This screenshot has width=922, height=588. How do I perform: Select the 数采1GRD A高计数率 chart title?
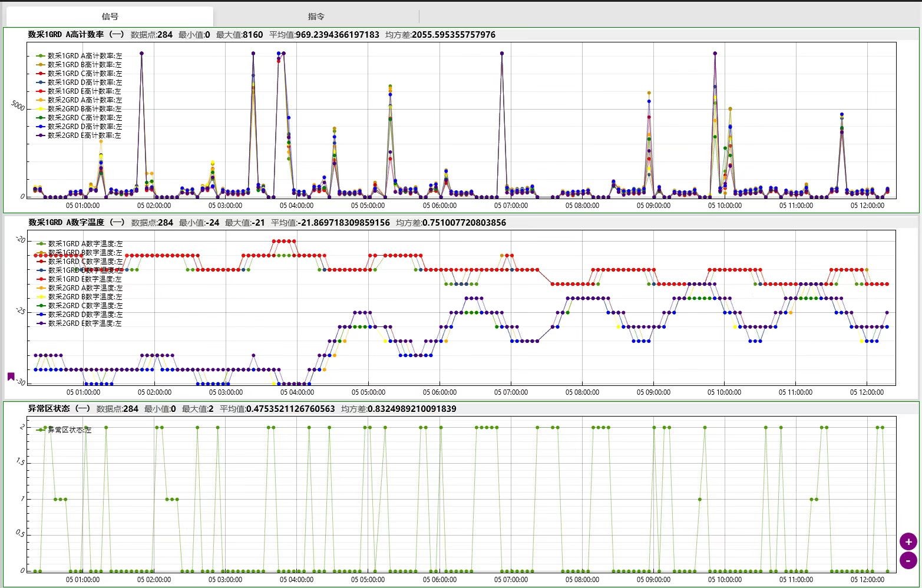pos(76,35)
